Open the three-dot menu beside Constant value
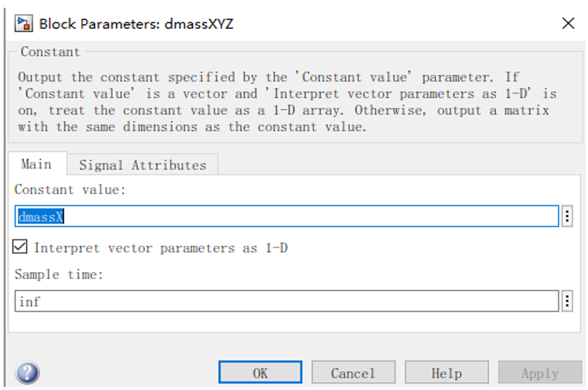Screen dimensions: 588x390 [x=567, y=216]
